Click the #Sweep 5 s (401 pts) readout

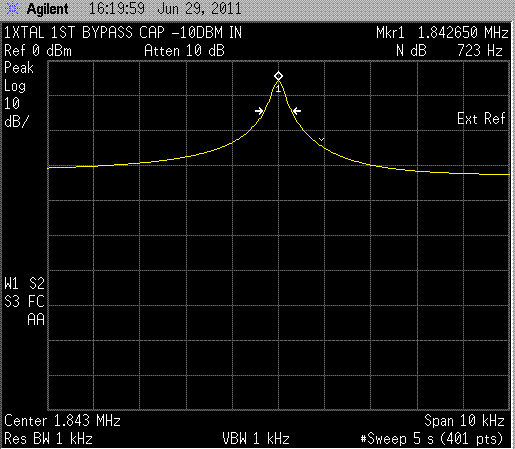[x=432, y=439]
